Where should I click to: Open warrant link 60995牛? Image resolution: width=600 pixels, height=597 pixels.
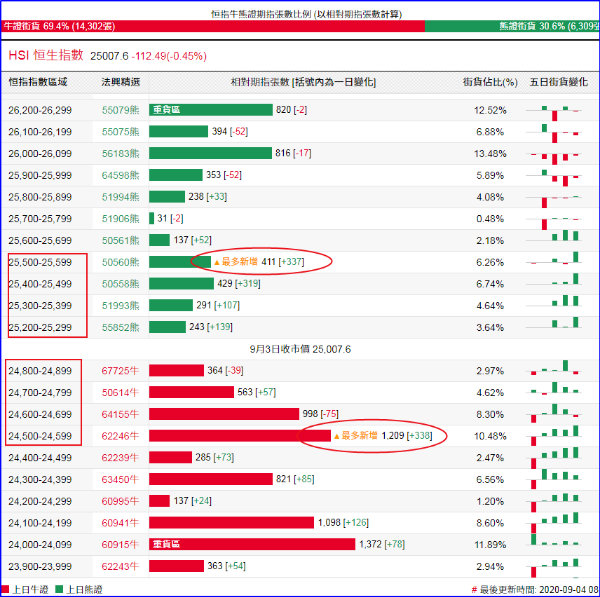coord(120,501)
